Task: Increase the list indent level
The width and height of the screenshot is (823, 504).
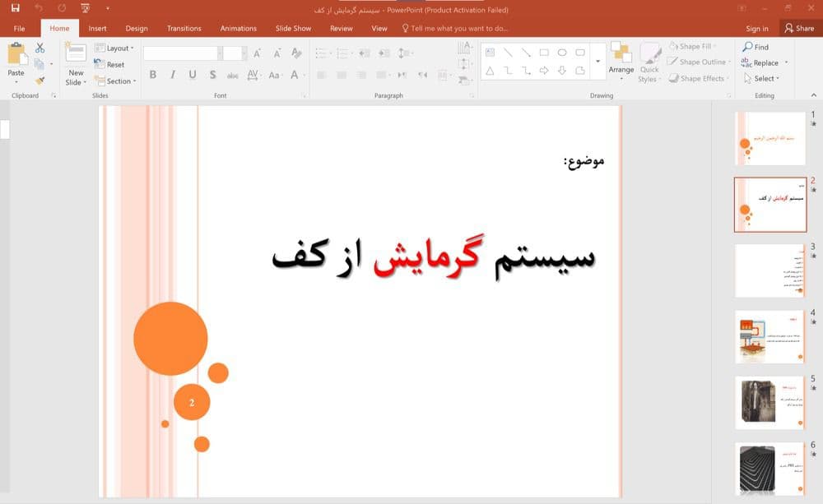Action: coord(384,53)
